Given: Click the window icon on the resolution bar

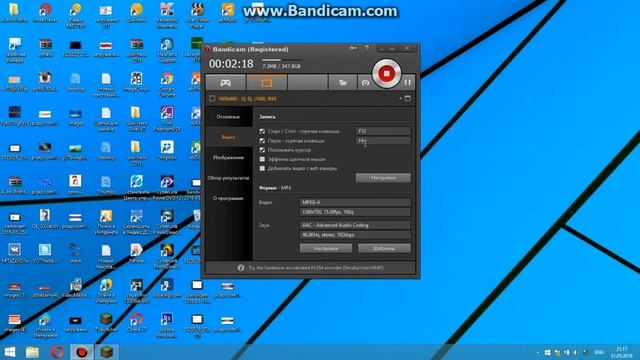Looking at the screenshot, I should coord(407,98).
